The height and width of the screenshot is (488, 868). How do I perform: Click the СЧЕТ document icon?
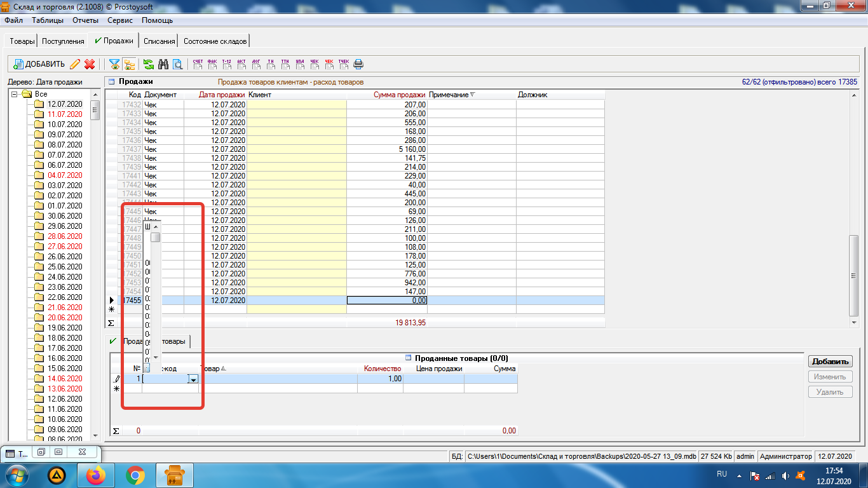198,64
